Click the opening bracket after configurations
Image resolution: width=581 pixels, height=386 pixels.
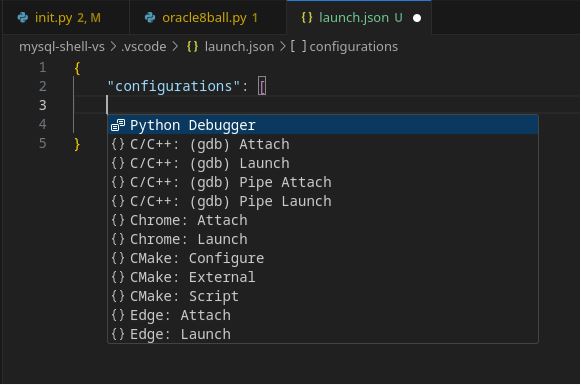pos(262,86)
